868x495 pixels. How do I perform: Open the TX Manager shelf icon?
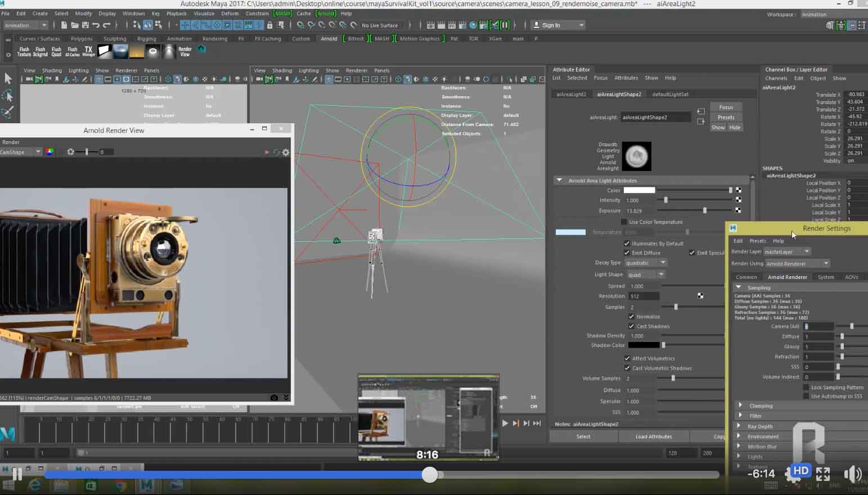click(x=88, y=51)
